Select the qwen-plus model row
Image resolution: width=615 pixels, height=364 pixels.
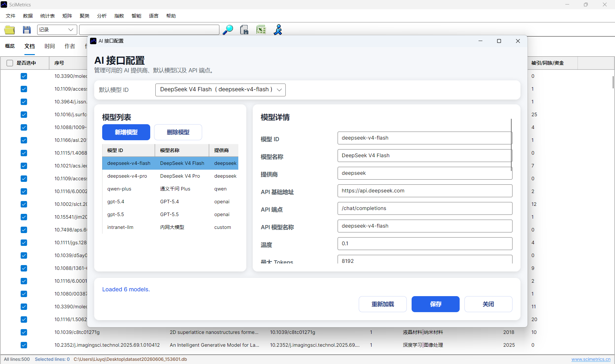point(170,189)
